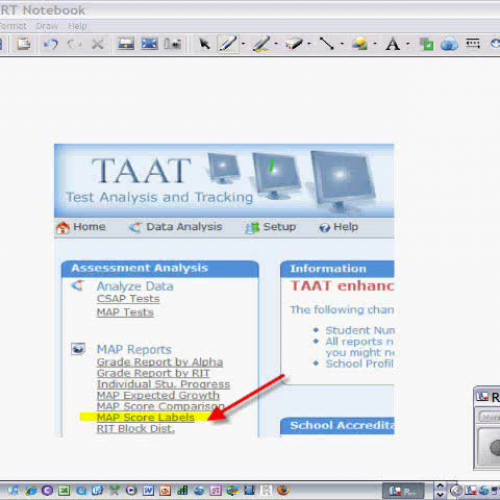Click the R.. taskbar window button
Image resolution: width=500 pixels, height=500 pixels.
pyautogui.click(x=403, y=491)
